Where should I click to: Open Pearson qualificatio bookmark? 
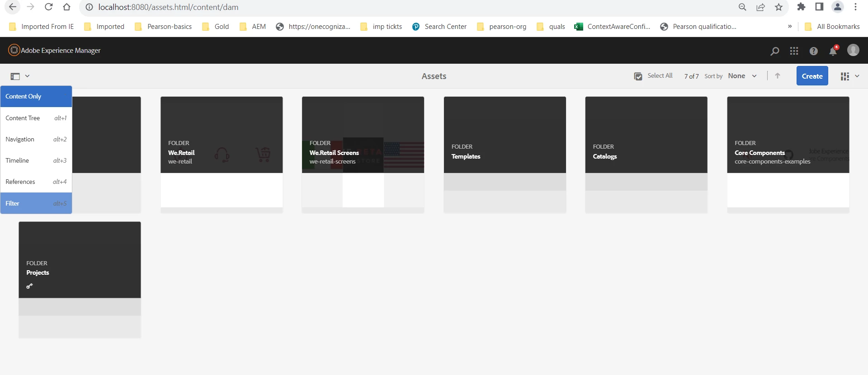point(698,27)
